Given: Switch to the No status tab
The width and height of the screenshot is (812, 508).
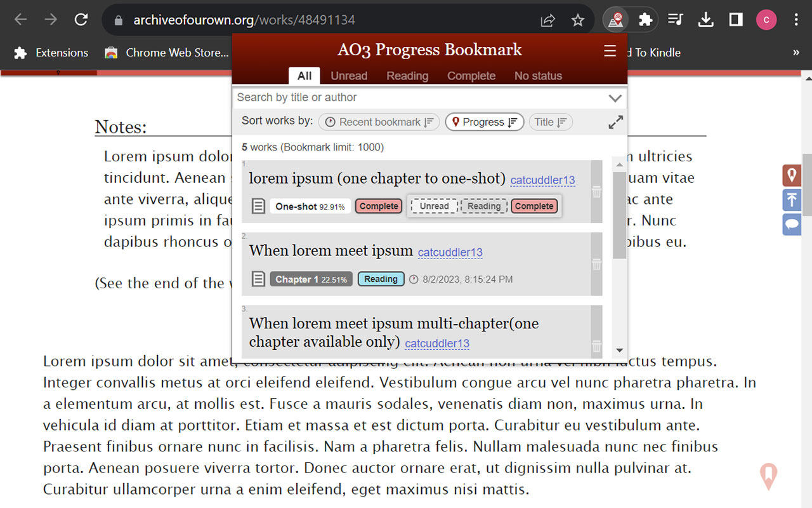Looking at the screenshot, I should tap(538, 76).
